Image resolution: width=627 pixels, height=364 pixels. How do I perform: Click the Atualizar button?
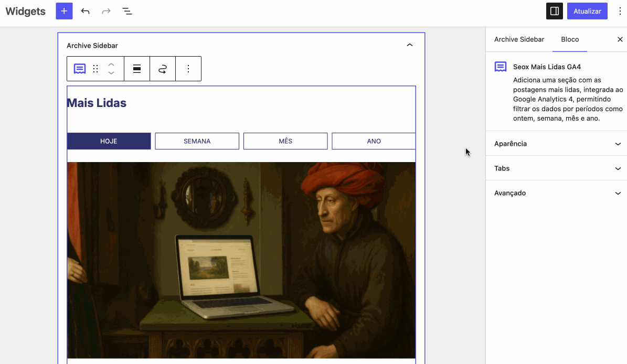click(x=587, y=11)
